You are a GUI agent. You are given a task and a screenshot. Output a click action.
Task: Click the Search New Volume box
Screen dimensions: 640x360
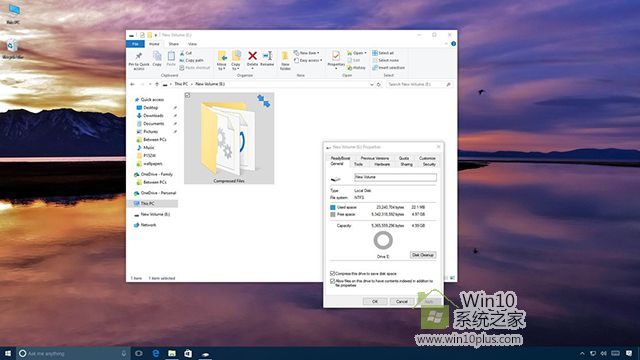(419, 84)
